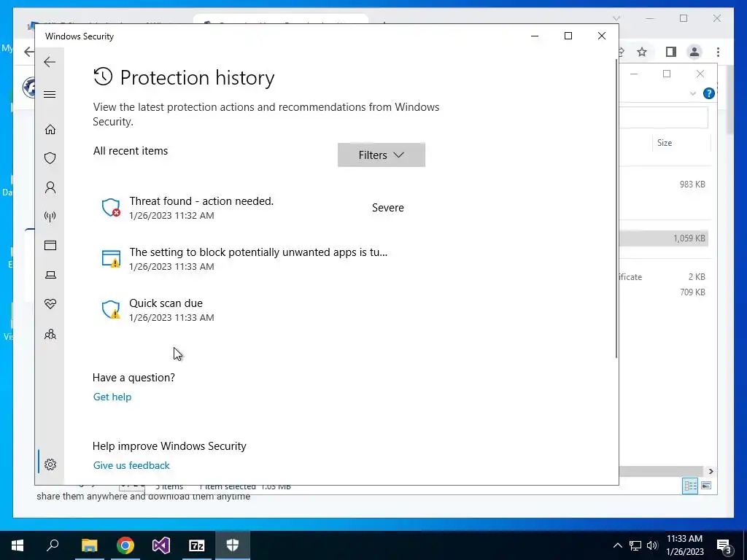Viewport: 747px width, 560px height.
Task: Click the network tray icon
Action: [635, 545]
